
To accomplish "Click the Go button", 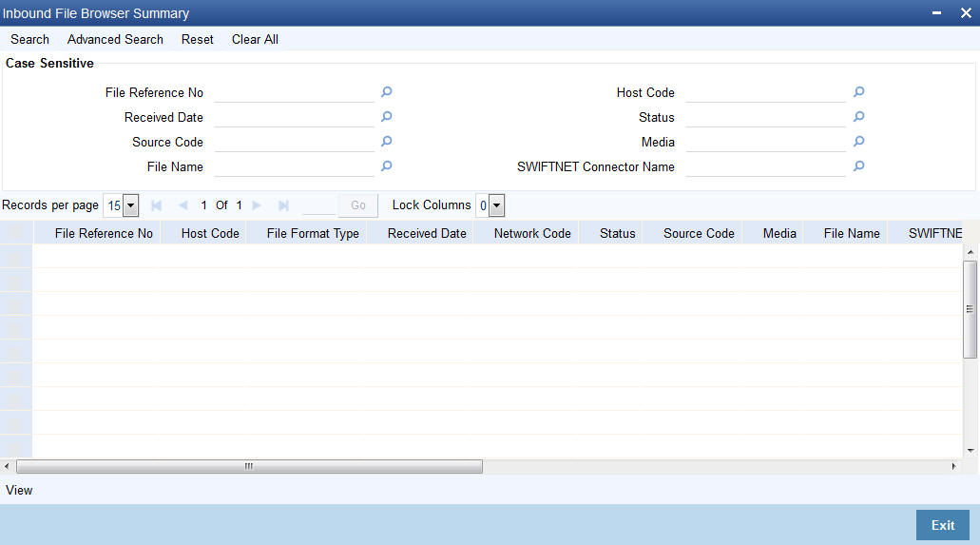I will 358,205.
